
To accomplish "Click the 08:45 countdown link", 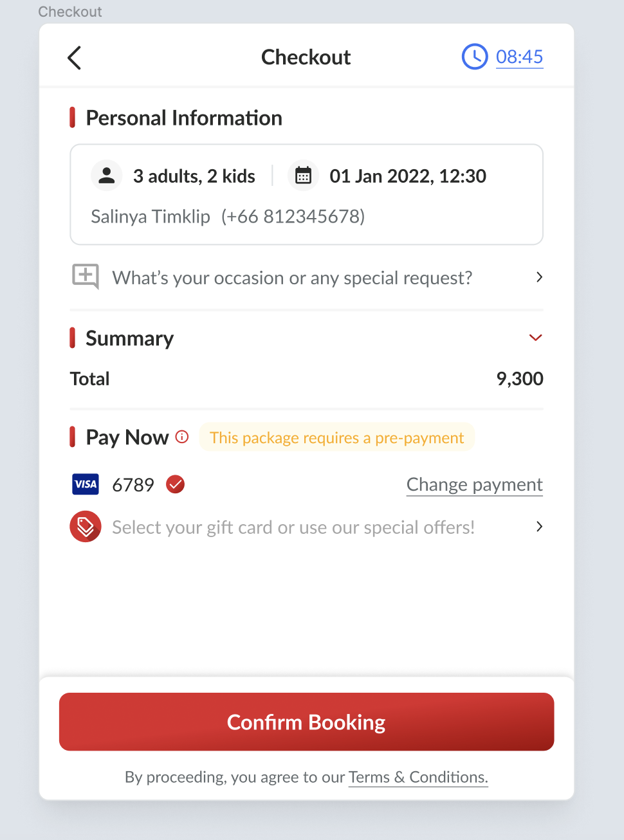I will pyautogui.click(x=520, y=57).
